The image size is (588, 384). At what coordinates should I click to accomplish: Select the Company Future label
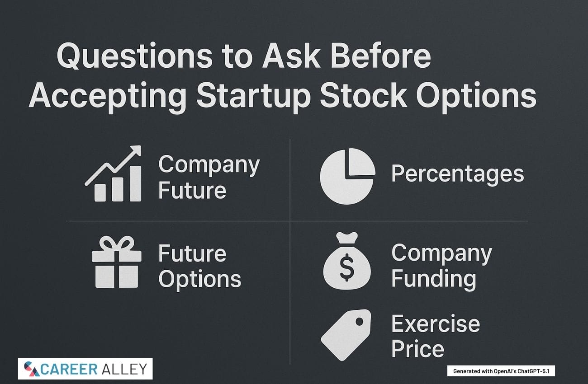click(209, 177)
